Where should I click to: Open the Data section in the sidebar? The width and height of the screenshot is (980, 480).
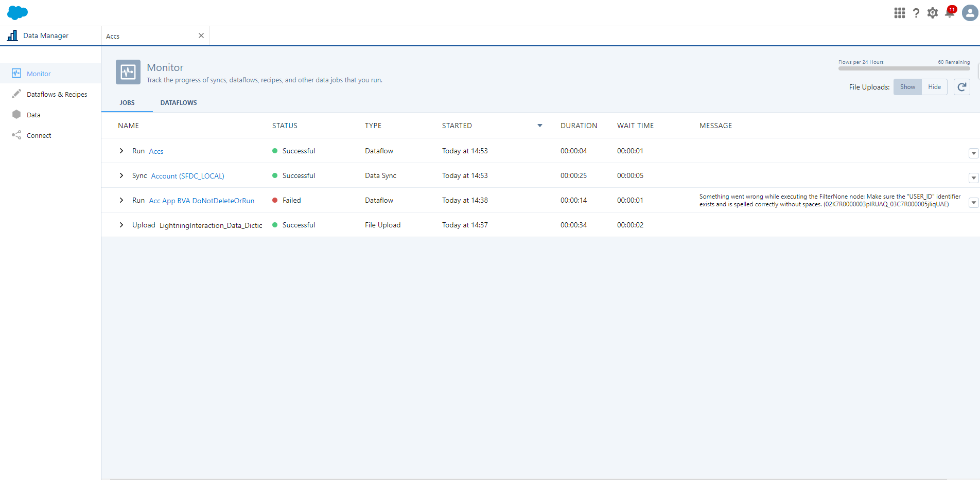tap(33, 114)
